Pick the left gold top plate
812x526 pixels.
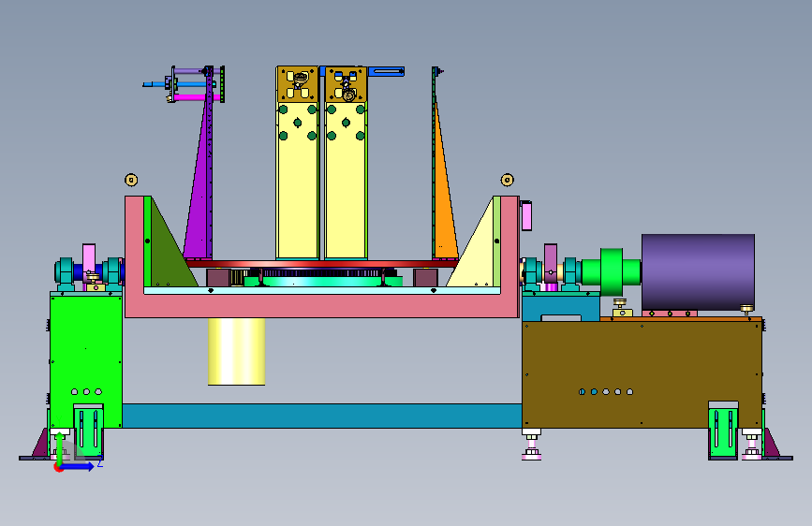(x=297, y=84)
